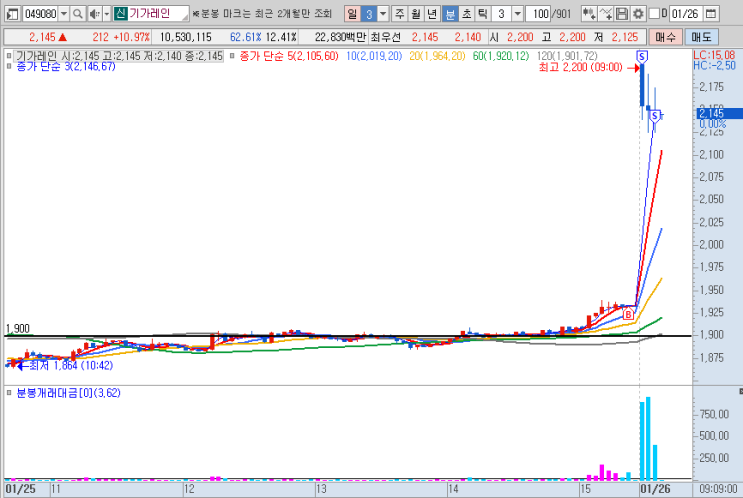Click the date field showing 01/26

tap(686, 14)
